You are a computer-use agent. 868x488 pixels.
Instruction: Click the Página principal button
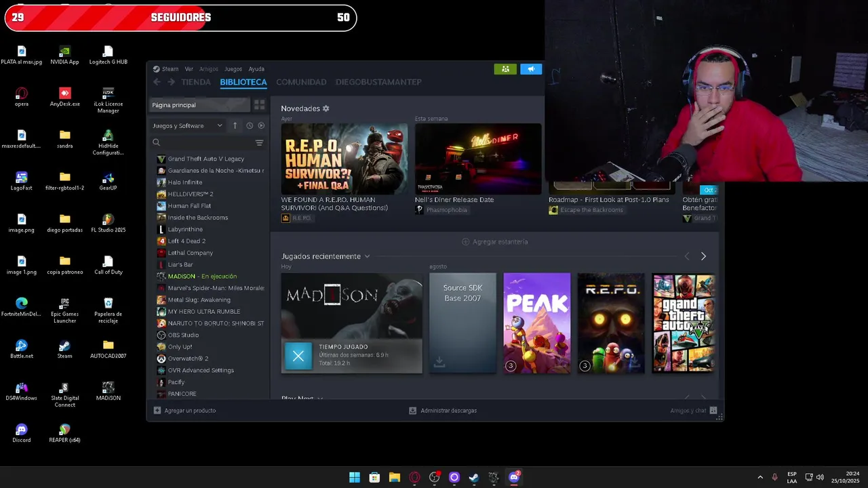[199, 105]
